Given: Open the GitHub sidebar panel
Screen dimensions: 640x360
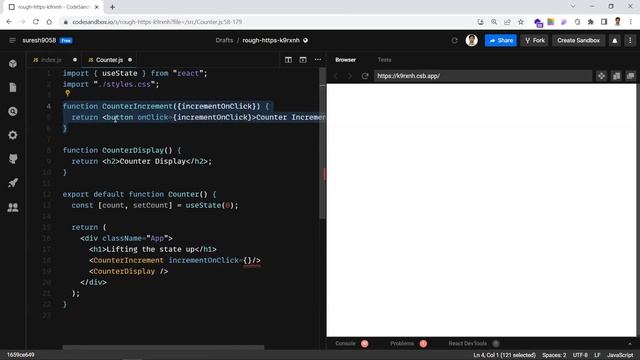Looking at the screenshot, I should pyautogui.click(x=13, y=159).
